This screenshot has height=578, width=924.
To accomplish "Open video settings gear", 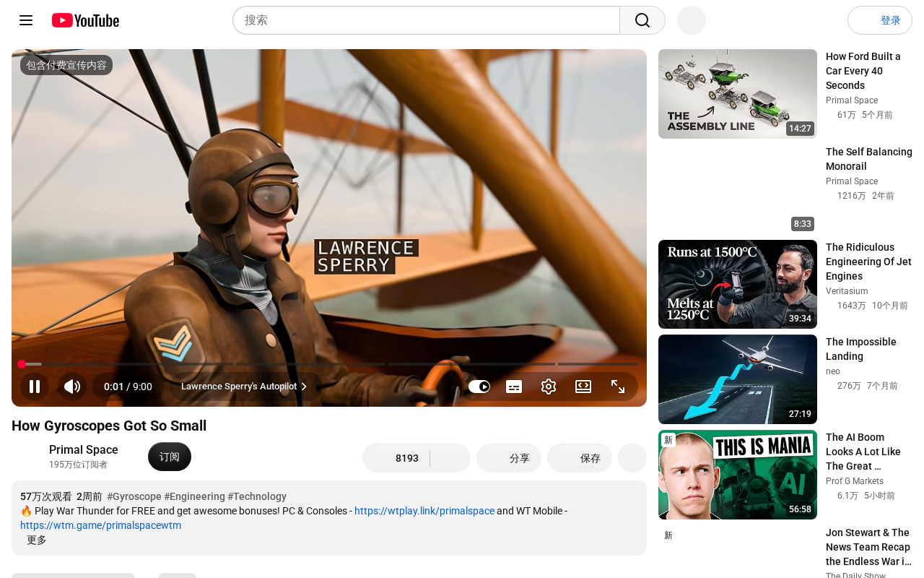I will (x=549, y=387).
